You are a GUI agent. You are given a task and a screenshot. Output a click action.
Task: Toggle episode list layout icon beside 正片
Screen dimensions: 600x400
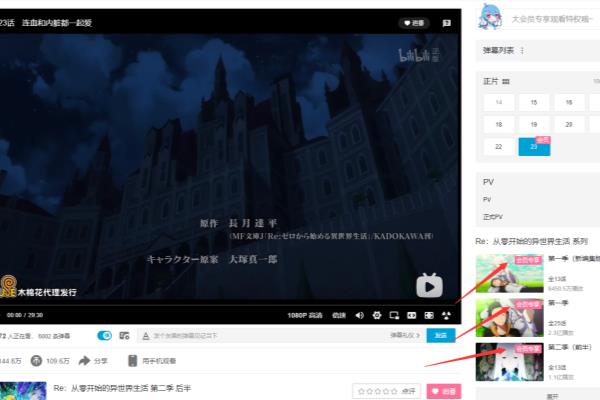[x=506, y=82]
